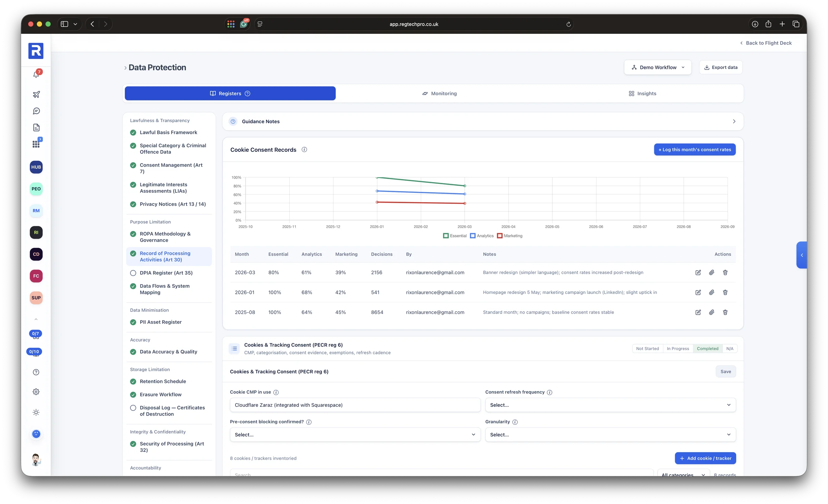
Task: Open the CD module badge
Action: [x=36, y=254]
